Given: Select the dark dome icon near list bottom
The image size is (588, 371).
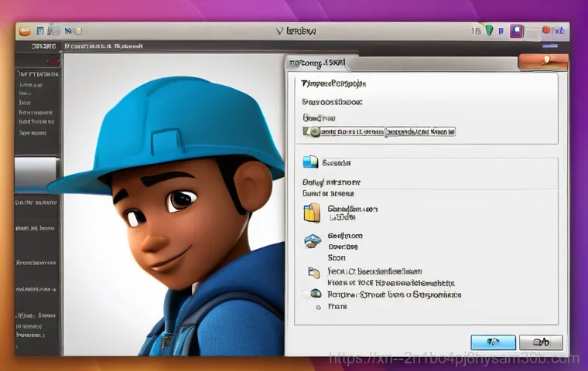Looking at the screenshot, I should (316, 294).
